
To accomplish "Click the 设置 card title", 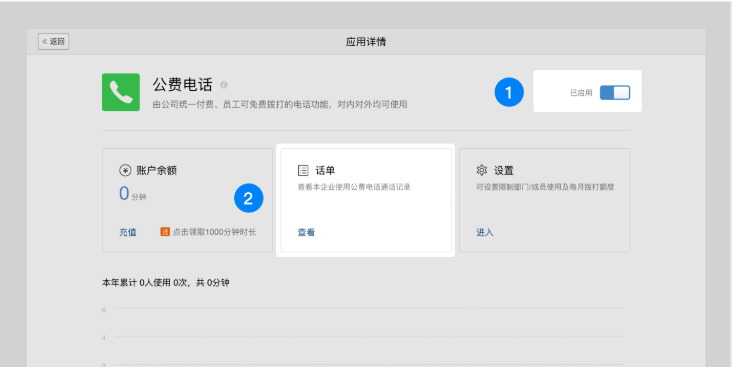I will (x=504, y=170).
